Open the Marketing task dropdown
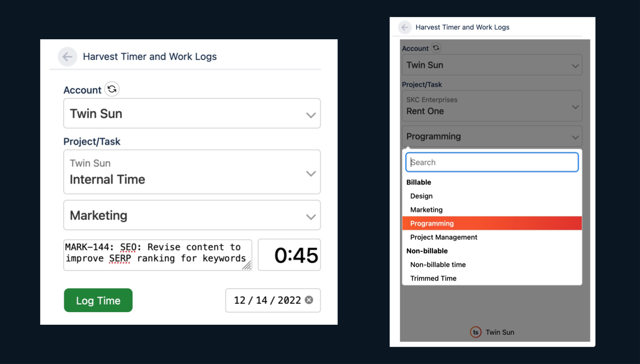Viewport: 640px width, 364px height. pos(192,215)
